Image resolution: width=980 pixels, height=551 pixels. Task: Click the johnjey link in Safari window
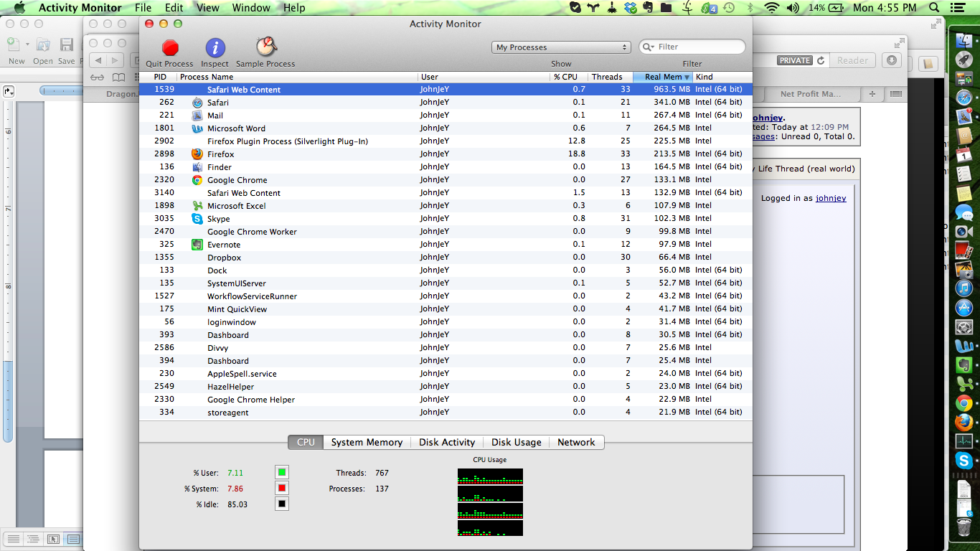(x=831, y=199)
